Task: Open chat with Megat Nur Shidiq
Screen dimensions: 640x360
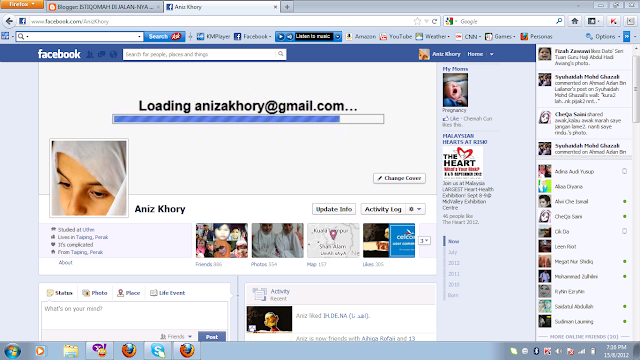Action: coord(583,261)
